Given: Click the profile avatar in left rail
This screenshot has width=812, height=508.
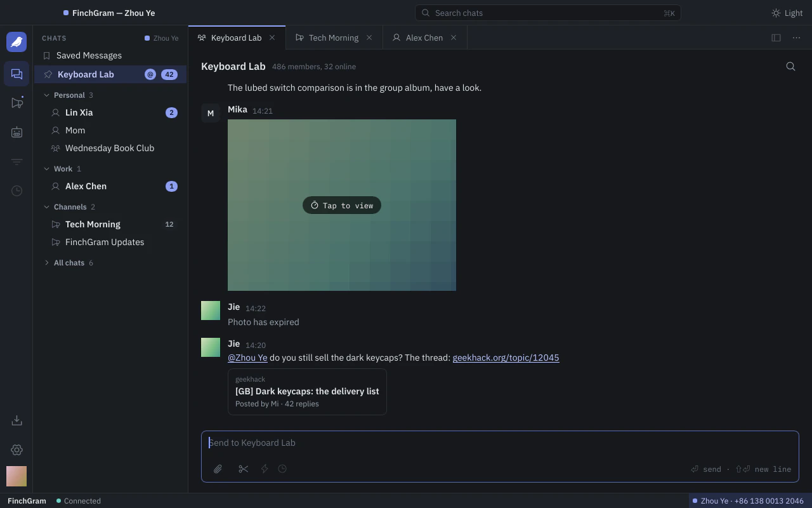Looking at the screenshot, I should click(x=16, y=476).
